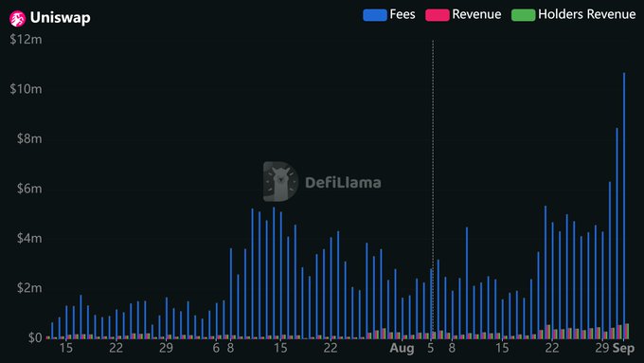Click the Sep x-axis label
Viewport: 644px width, 363px height.
click(x=623, y=348)
